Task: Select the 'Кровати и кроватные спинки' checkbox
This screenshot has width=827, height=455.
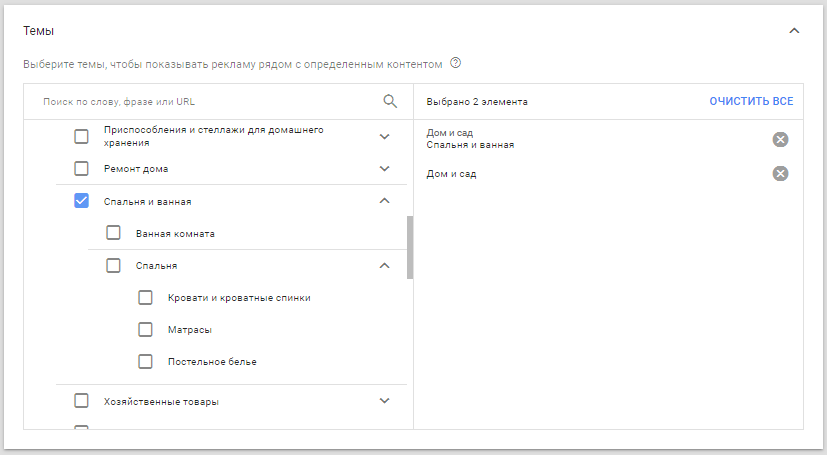Action: pyautogui.click(x=146, y=297)
